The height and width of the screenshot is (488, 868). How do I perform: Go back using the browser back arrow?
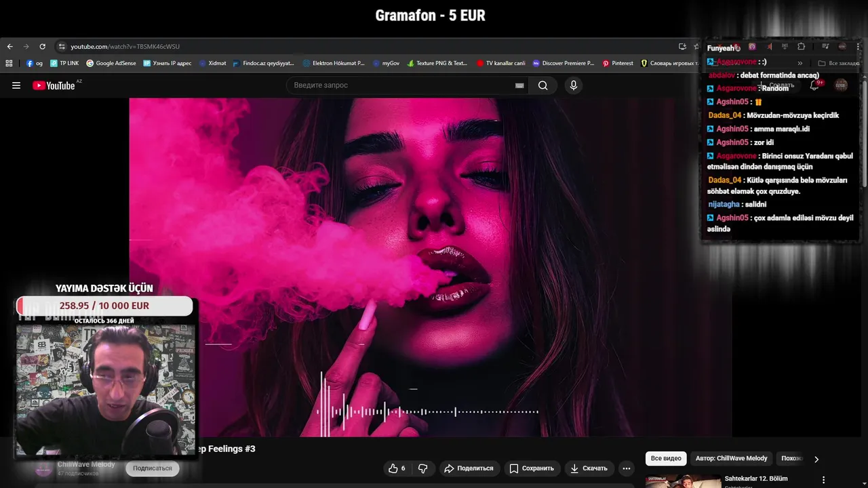tap(9, 47)
